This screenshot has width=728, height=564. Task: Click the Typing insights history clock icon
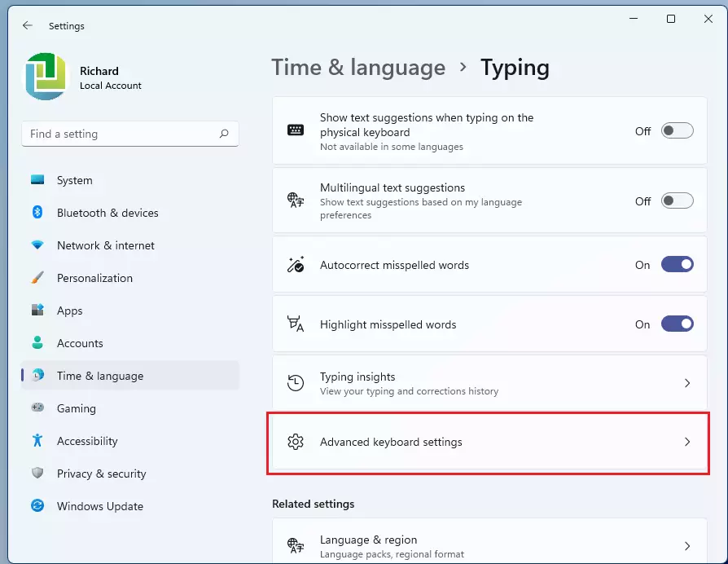coord(296,383)
